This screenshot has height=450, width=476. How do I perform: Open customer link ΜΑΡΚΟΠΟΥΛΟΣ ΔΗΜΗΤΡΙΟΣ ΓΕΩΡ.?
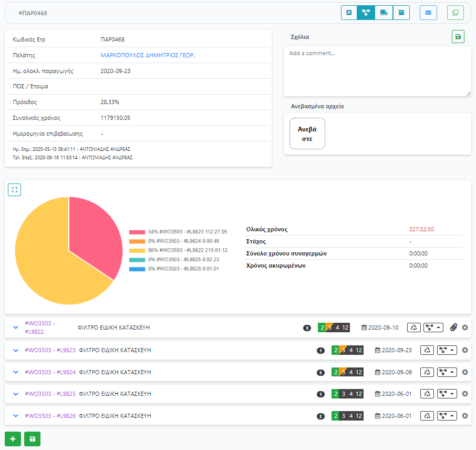point(147,55)
